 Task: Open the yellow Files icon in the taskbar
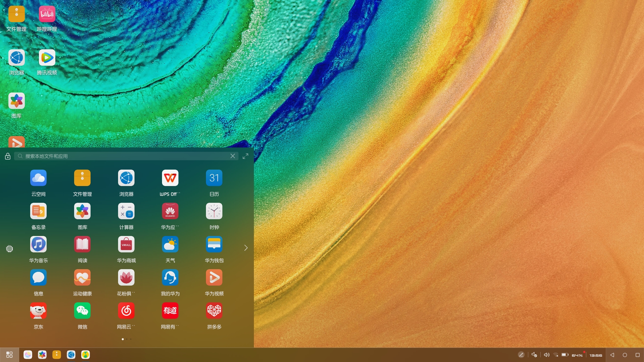click(57, 355)
